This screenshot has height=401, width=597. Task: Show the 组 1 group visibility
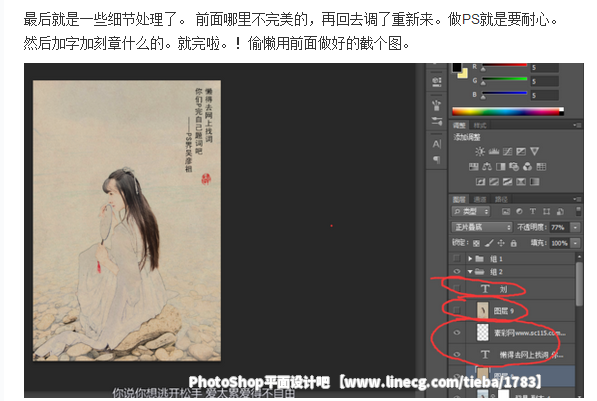coord(457,259)
